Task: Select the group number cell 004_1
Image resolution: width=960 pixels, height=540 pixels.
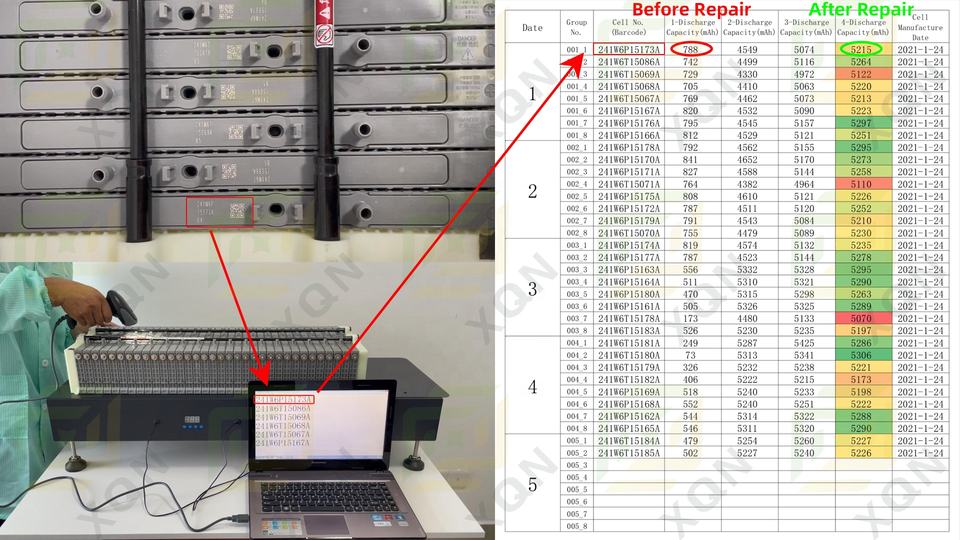Action: [576, 343]
